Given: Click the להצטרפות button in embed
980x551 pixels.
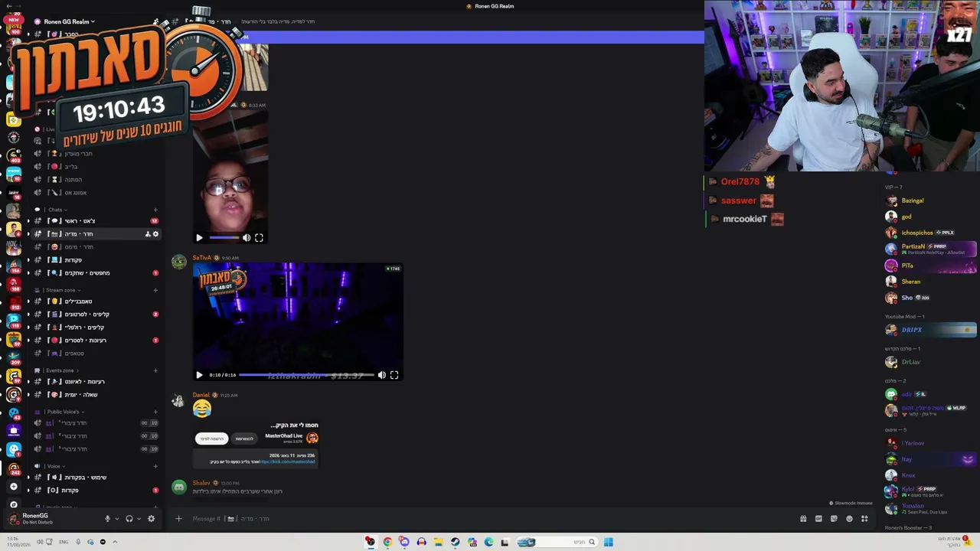Looking at the screenshot, I should point(244,439).
